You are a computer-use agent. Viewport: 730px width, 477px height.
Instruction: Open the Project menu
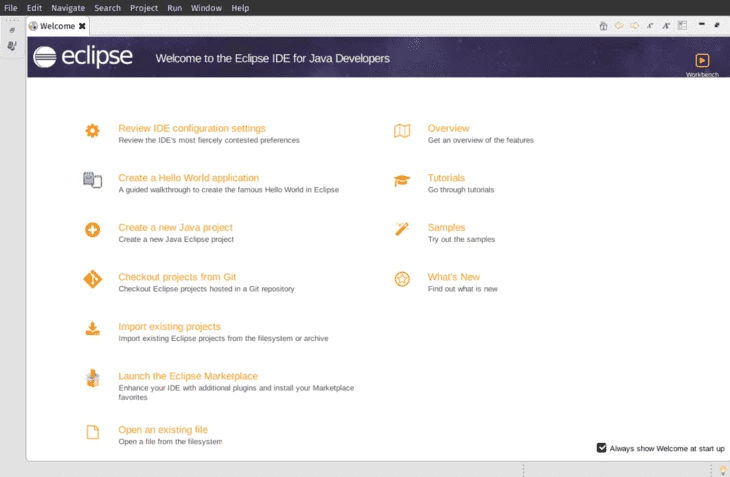pyautogui.click(x=144, y=8)
